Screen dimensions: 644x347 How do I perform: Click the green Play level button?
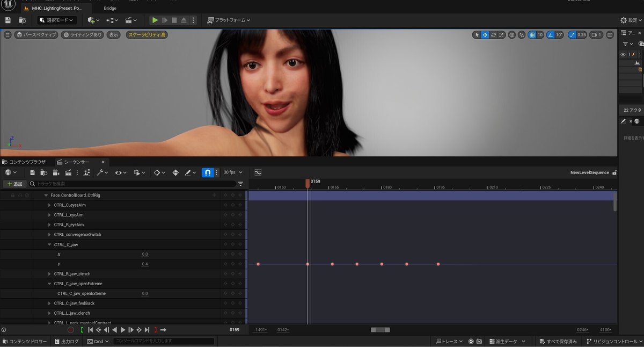click(x=155, y=20)
